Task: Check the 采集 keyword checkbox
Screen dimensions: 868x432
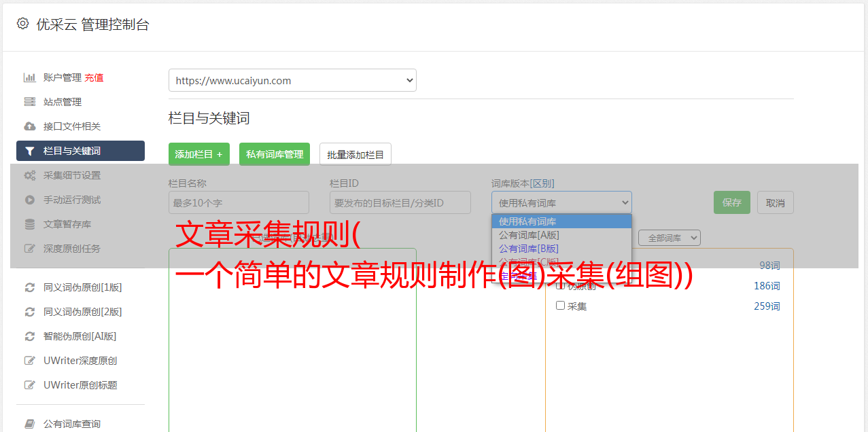Action: click(x=561, y=306)
